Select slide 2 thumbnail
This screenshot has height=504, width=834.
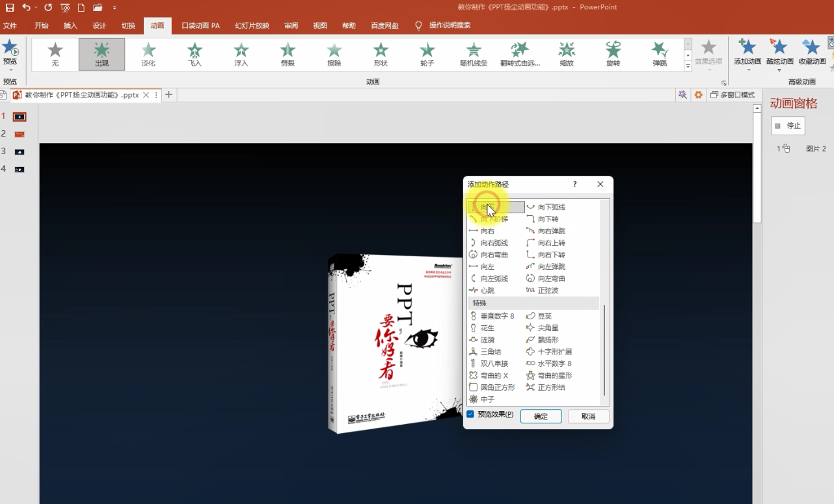coord(20,134)
